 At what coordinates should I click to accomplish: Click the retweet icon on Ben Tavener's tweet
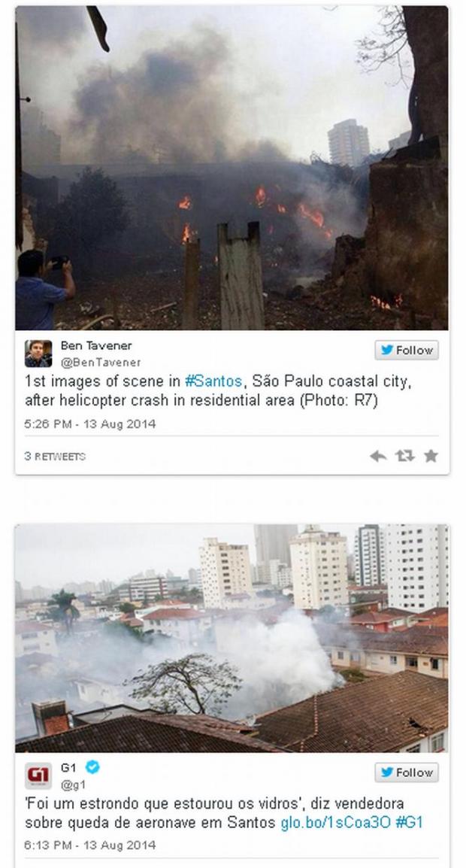pos(404,456)
